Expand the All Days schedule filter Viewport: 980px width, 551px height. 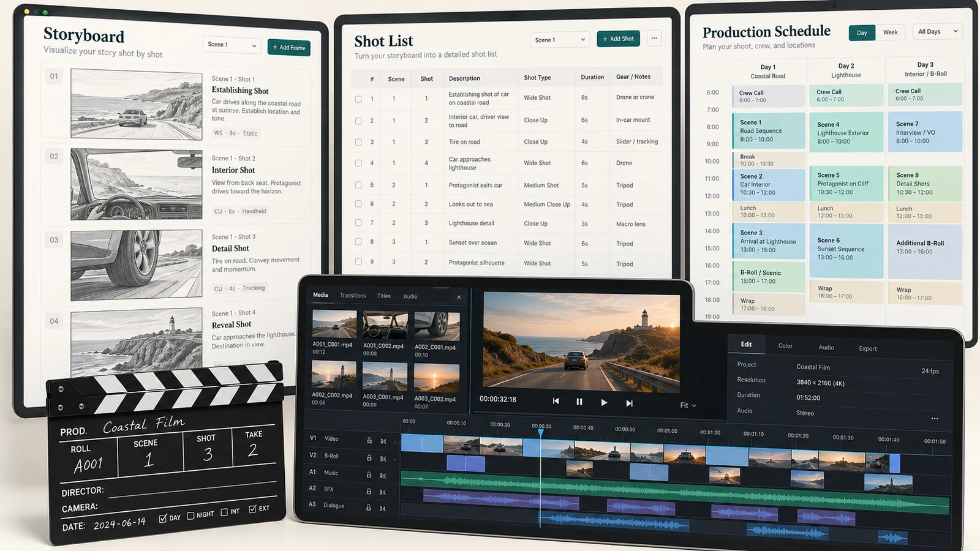pyautogui.click(x=937, y=31)
